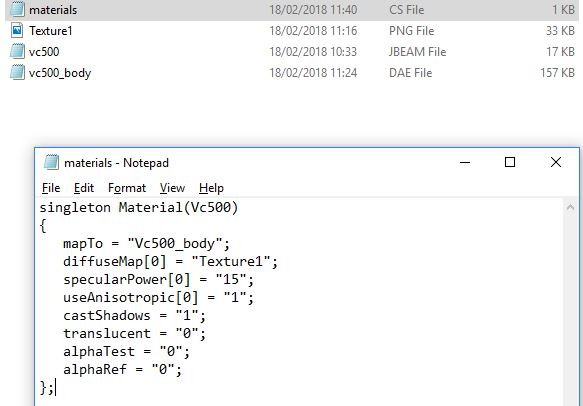Open the Help menu
This screenshot has height=406, width=583.
(211, 188)
